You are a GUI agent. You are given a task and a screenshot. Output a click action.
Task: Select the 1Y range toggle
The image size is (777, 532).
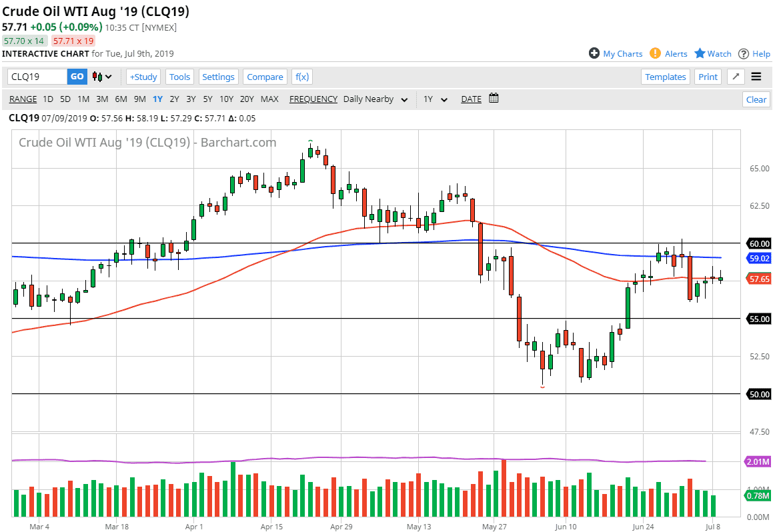tap(157, 99)
